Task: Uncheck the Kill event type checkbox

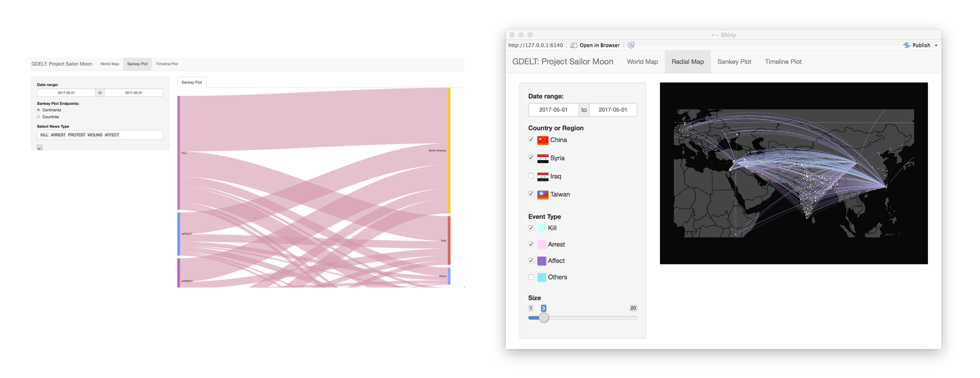Action: coord(531,228)
